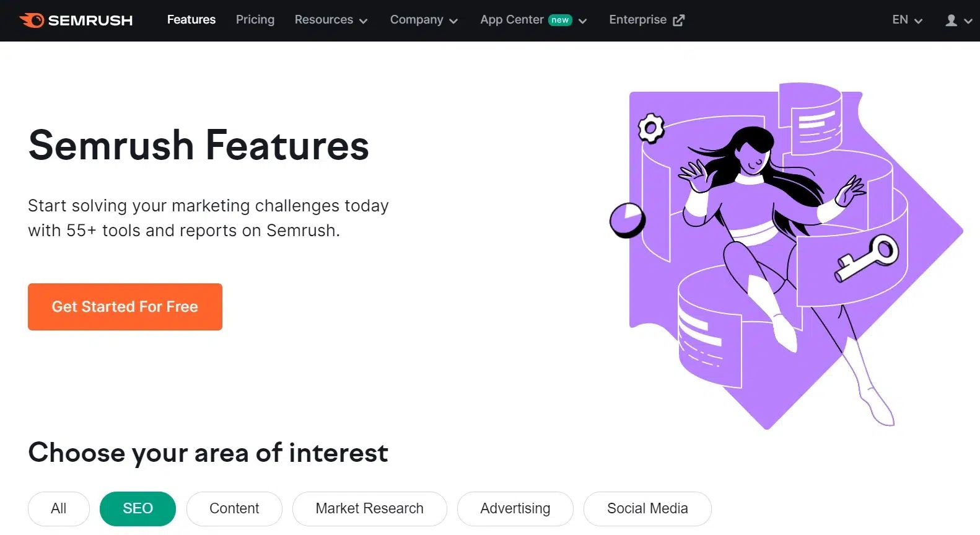The image size is (980, 535).
Task: Click the Semrush logo
Action: click(x=76, y=20)
